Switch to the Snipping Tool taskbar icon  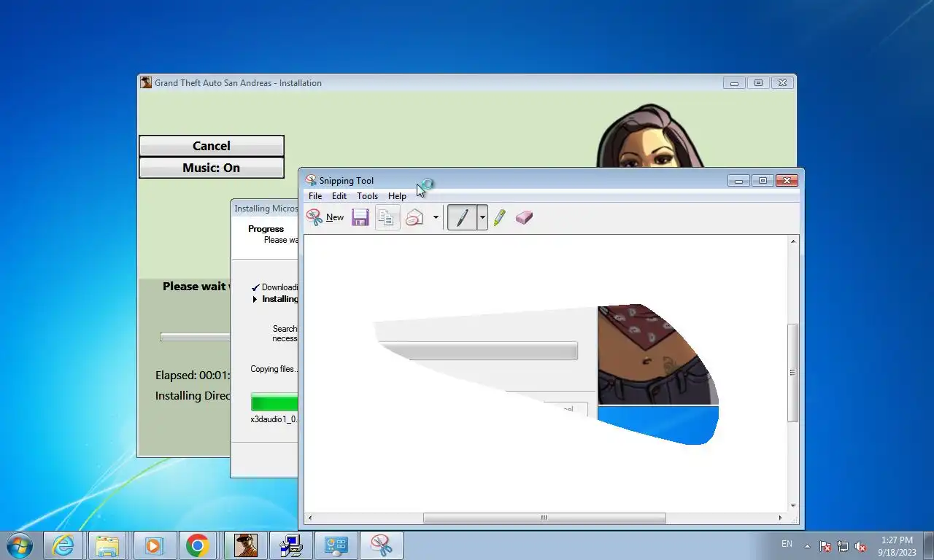[x=382, y=545]
